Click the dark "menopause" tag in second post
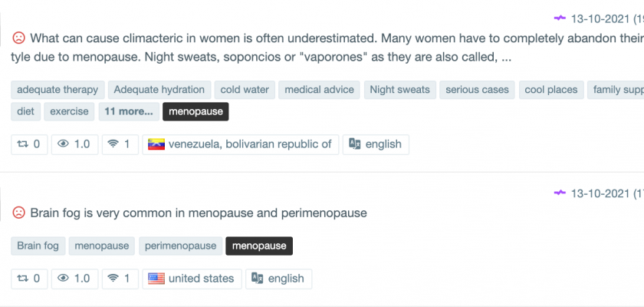644x307 pixels. (259, 246)
